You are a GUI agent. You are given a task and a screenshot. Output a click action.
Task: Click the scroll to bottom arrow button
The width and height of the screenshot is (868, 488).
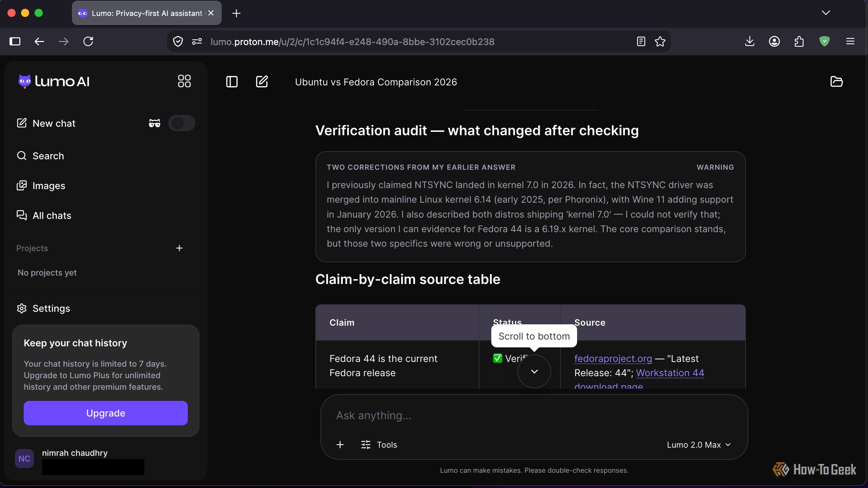pos(534,371)
